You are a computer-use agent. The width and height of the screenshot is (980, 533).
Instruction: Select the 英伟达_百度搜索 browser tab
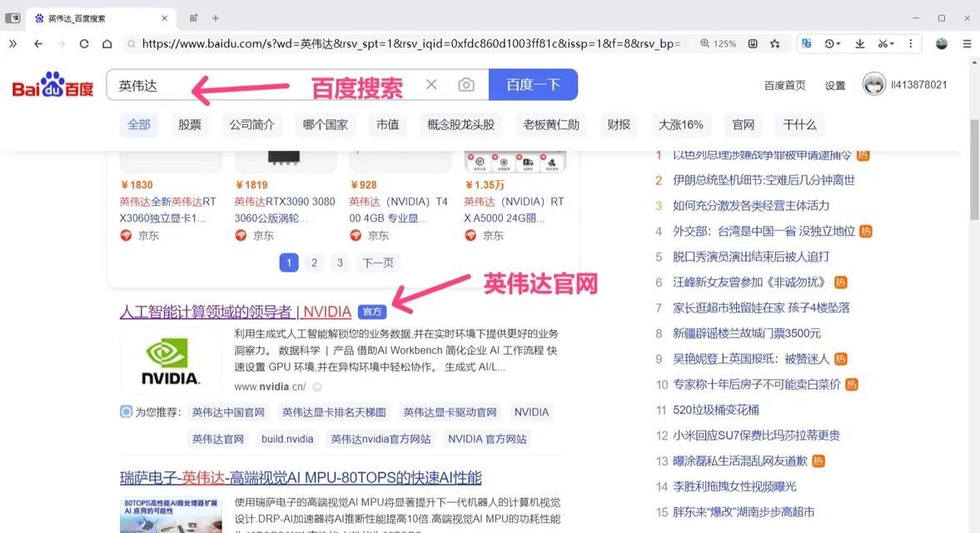point(100,18)
